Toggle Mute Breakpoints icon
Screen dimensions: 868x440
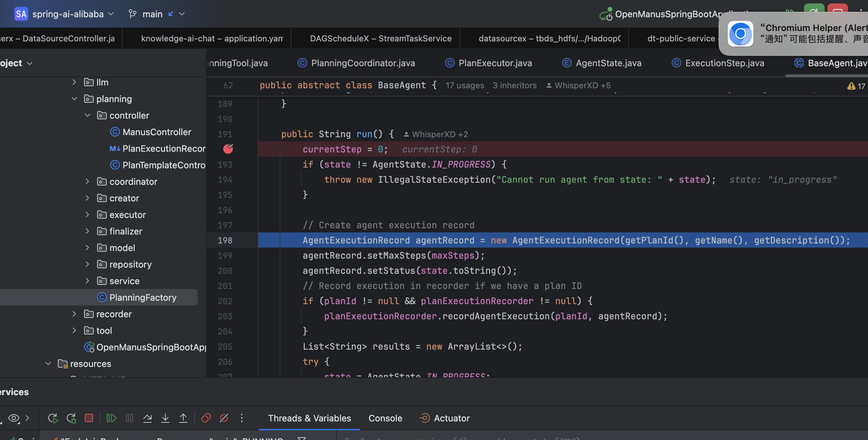coord(224,418)
